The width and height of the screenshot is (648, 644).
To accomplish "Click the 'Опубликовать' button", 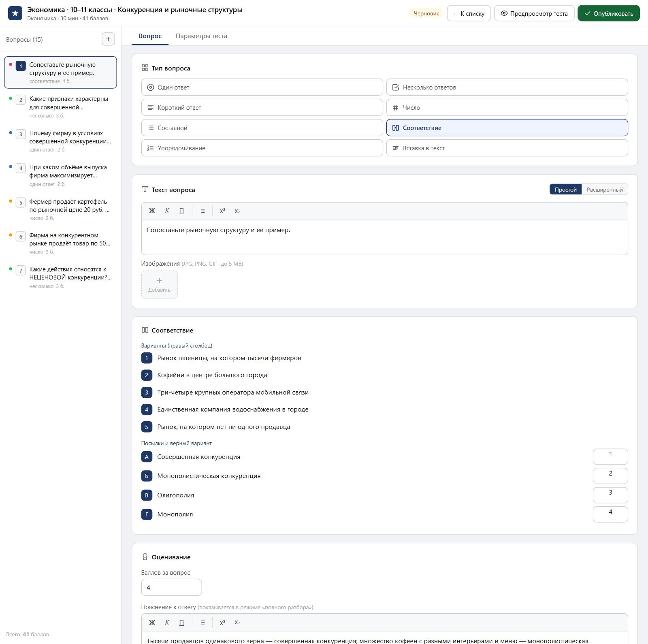I will (608, 13).
